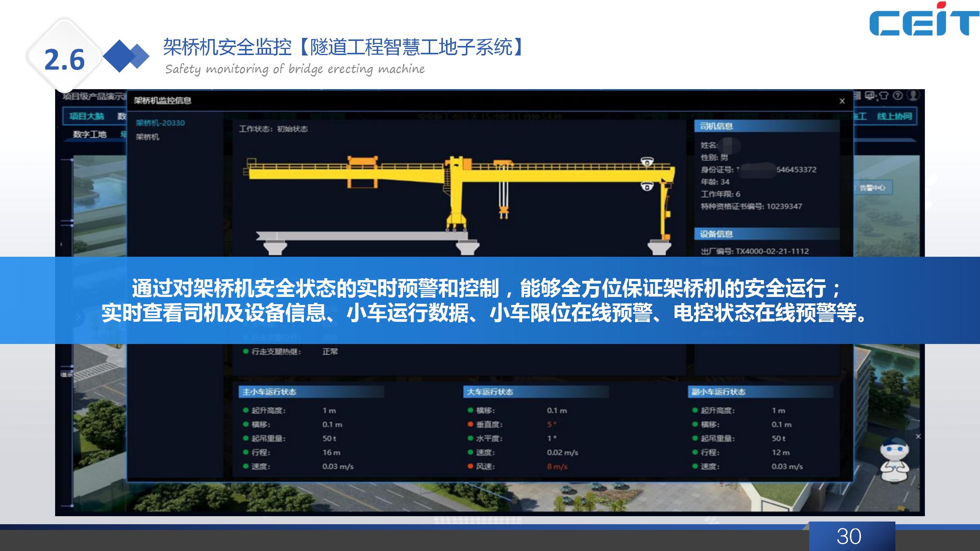The width and height of the screenshot is (980, 551).
Task: Open the help question mark icon
Action: click(x=898, y=96)
